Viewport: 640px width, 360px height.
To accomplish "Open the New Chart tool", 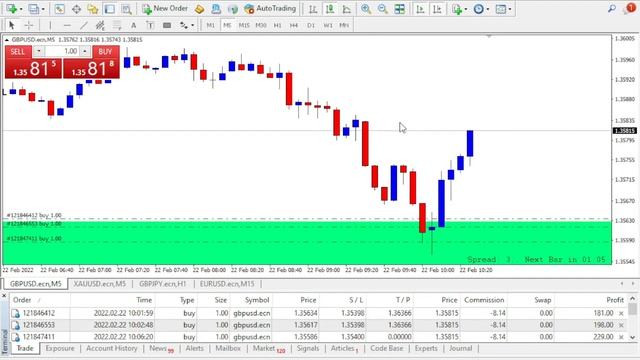I will tap(11, 9).
